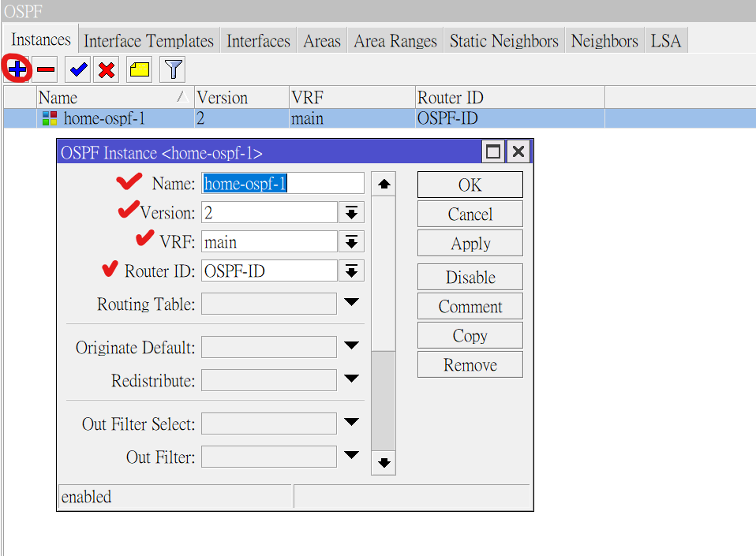Click the red minus Remove icon

[46, 69]
